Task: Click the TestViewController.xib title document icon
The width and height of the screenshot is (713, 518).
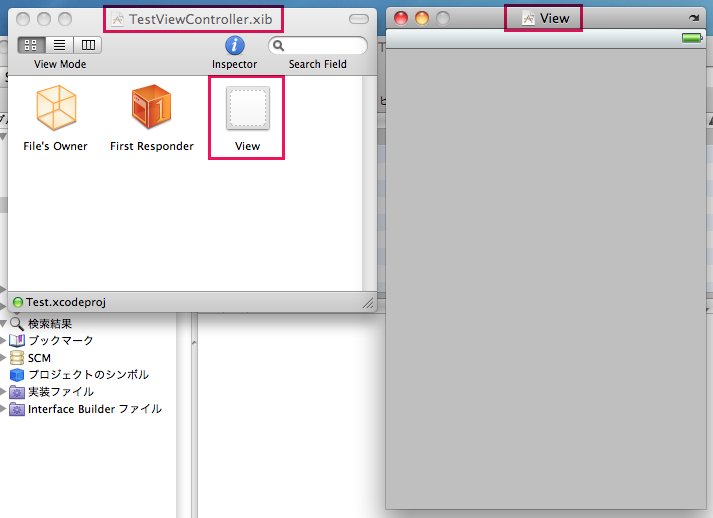Action: click(x=118, y=20)
